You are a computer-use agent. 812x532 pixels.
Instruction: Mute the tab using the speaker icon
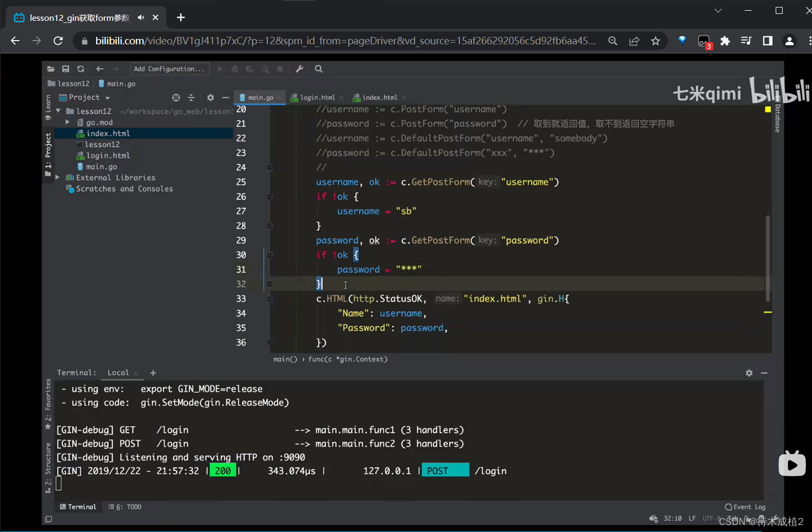tap(141, 18)
